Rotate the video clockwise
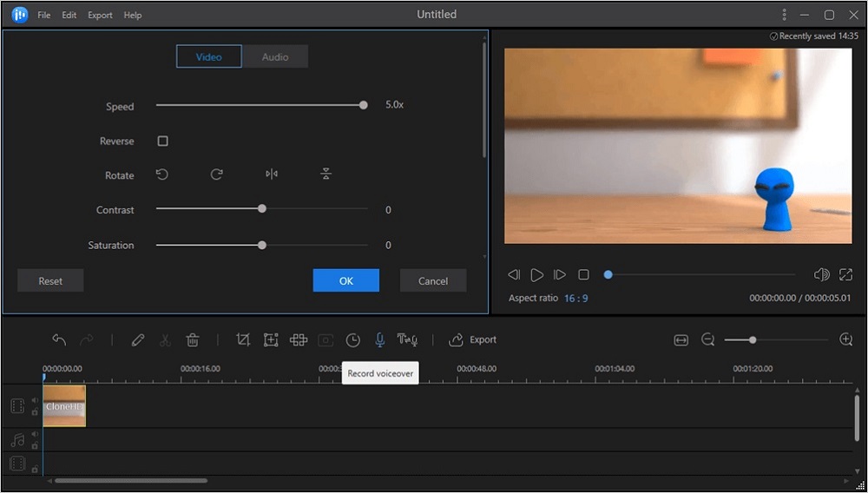This screenshot has height=493, width=868. pyautogui.click(x=217, y=174)
